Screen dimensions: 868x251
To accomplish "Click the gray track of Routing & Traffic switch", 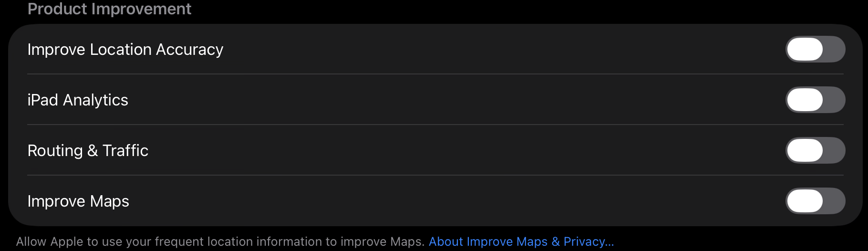I will coord(835,150).
